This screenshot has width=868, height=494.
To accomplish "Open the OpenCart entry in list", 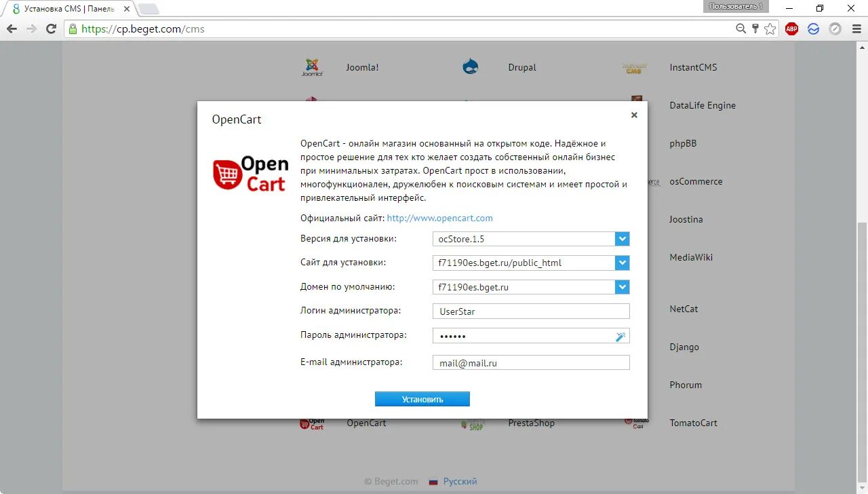I will point(366,423).
